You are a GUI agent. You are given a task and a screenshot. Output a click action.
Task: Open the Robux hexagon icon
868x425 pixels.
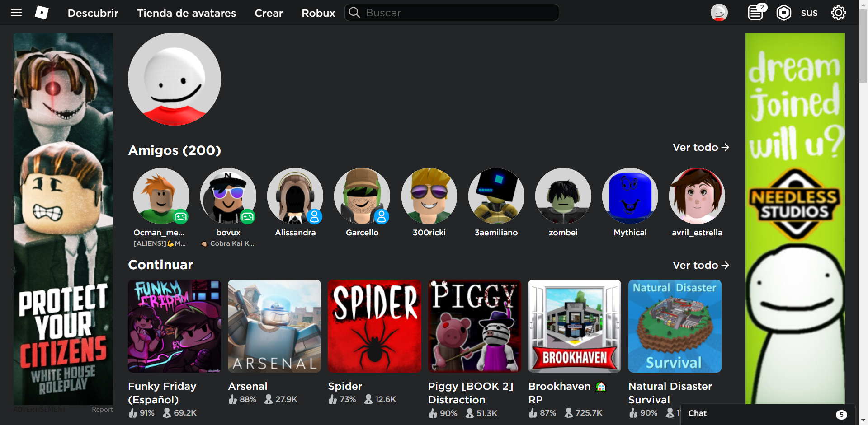point(784,13)
